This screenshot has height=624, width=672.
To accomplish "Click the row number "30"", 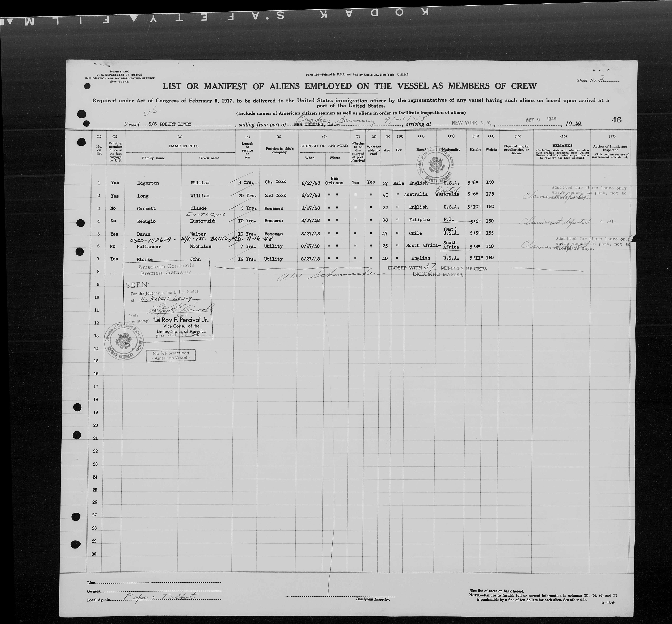I will (94, 554).
